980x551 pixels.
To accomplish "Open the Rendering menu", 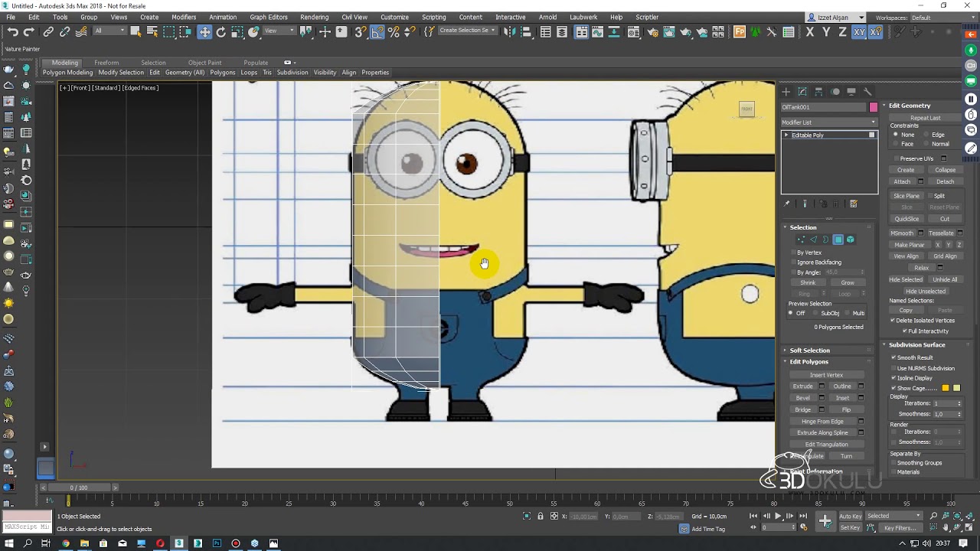I will click(x=314, y=17).
